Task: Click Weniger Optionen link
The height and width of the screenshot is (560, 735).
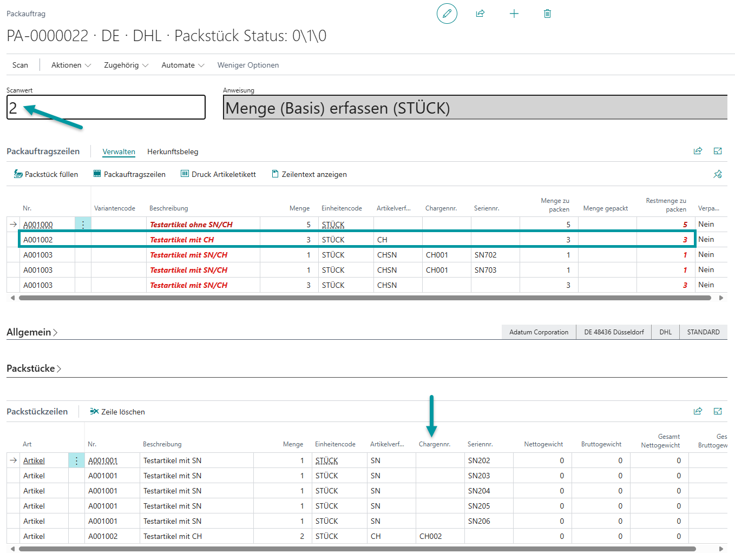Action: pyautogui.click(x=248, y=65)
